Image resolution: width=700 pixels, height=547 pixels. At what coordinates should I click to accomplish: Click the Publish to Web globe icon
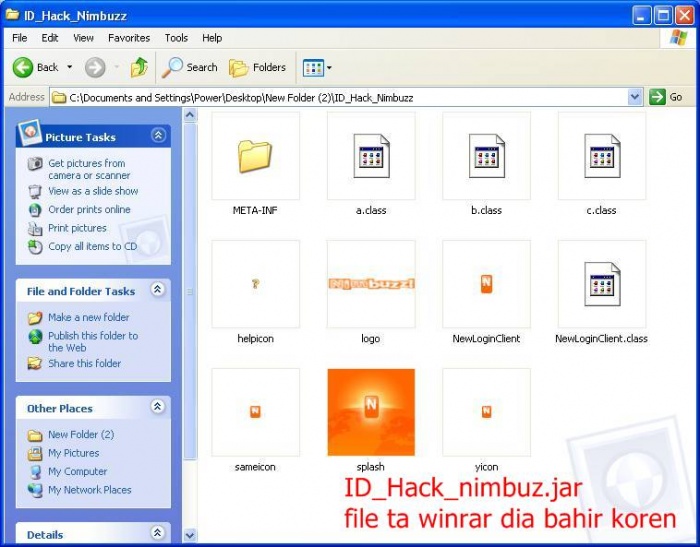(x=35, y=336)
